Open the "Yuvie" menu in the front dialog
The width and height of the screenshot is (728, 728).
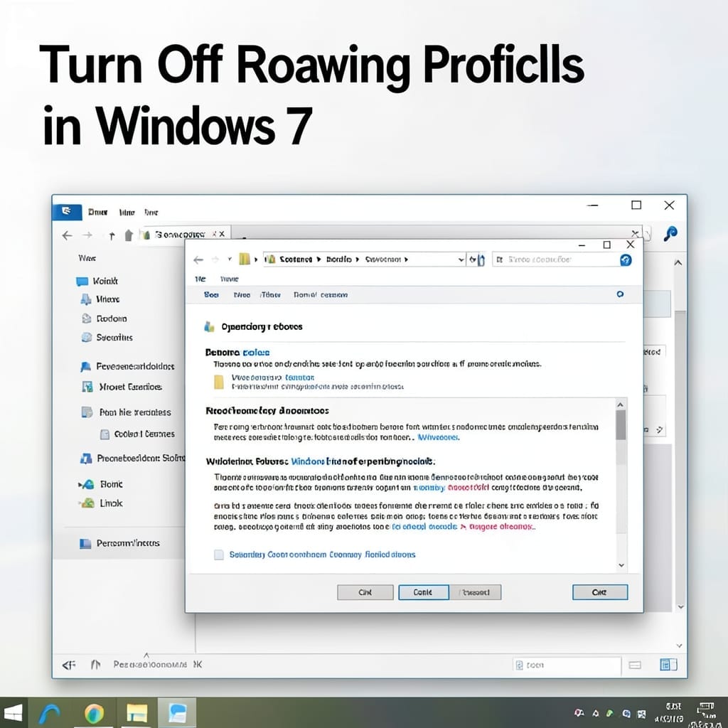click(230, 279)
